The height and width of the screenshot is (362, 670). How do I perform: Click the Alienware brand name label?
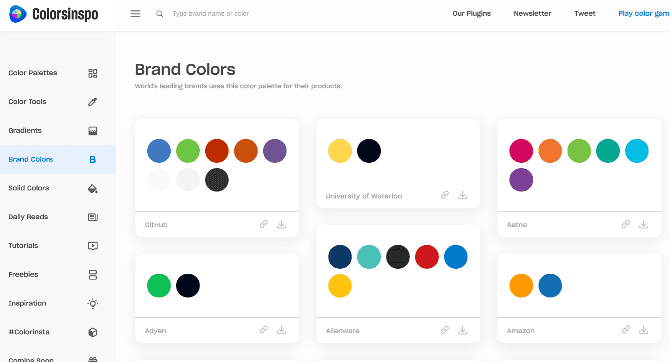click(x=343, y=330)
